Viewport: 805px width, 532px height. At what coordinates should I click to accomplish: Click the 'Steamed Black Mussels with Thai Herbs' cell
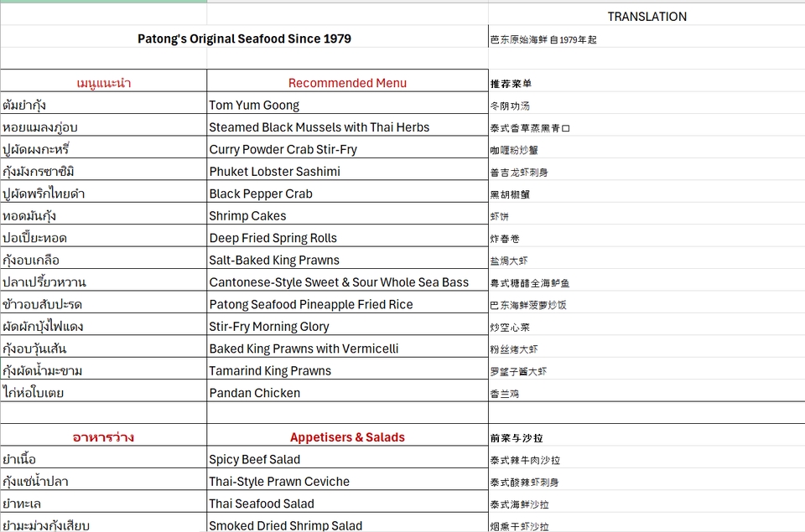[x=319, y=127]
